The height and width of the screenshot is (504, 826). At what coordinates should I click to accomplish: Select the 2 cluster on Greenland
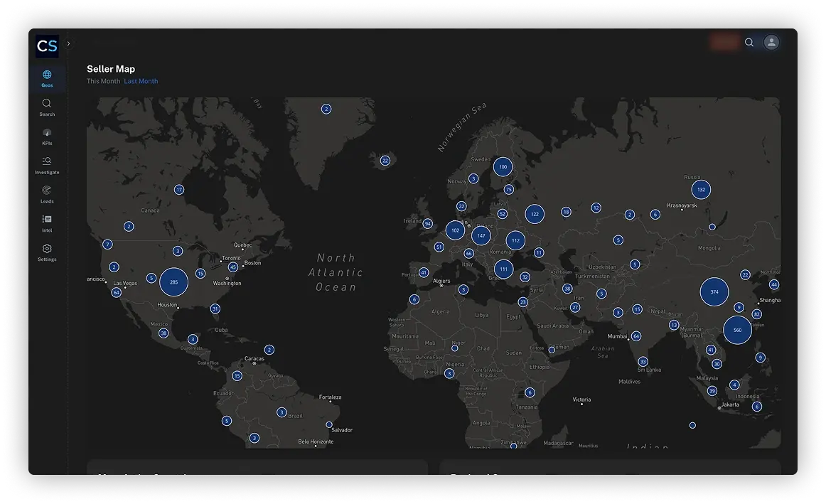point(326,109)
